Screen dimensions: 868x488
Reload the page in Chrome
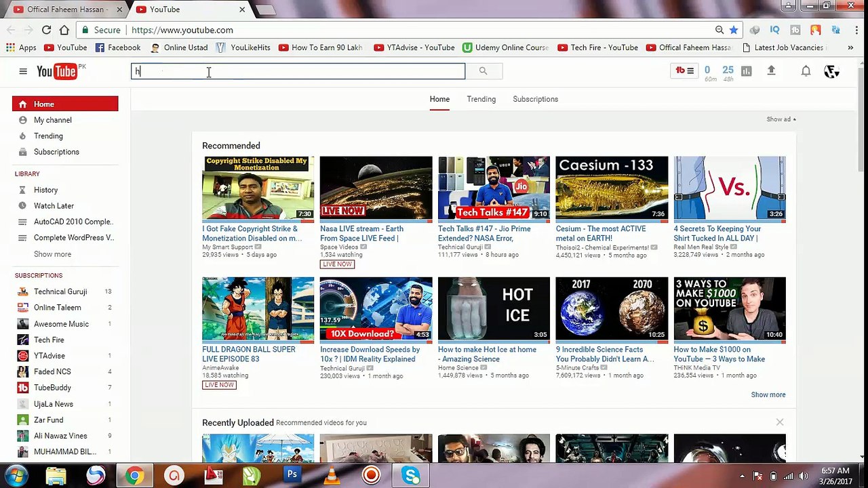pyautogui.click(x=46, y=30)
